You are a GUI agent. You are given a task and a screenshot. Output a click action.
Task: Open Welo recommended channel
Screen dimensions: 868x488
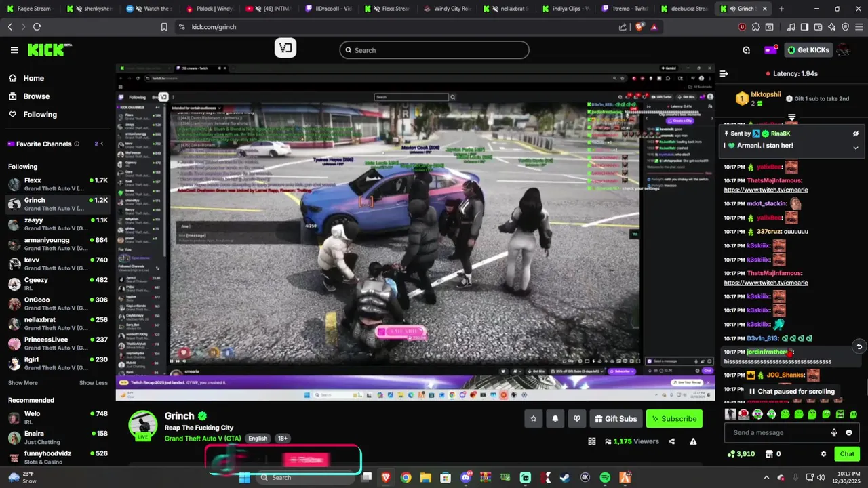[58, 418]
